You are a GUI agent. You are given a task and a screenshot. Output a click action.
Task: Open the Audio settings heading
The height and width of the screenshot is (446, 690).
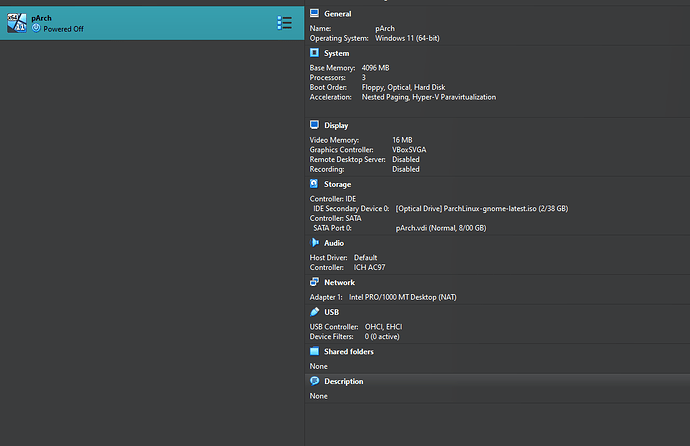(x=334, y=243)
